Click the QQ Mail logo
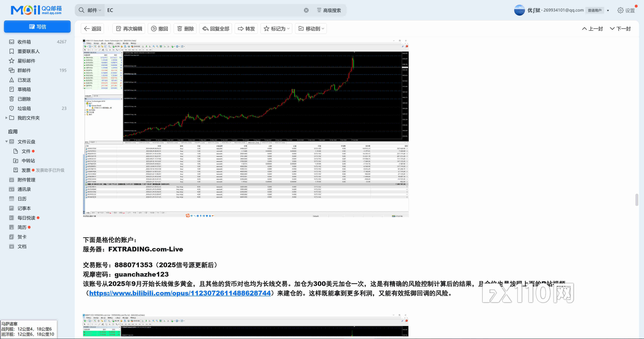Image resolution: width=644 pixels, height=339 pixels. [x=36, y=10]
